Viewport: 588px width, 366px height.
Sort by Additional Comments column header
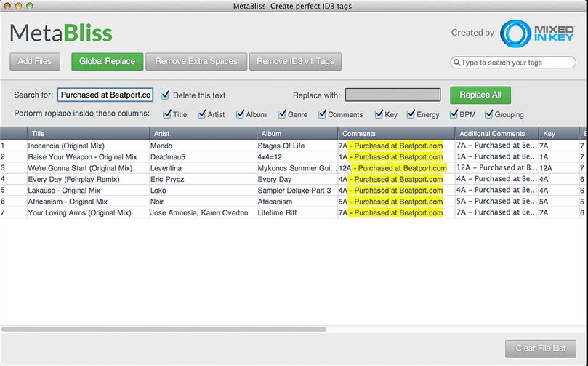point(497,134)
